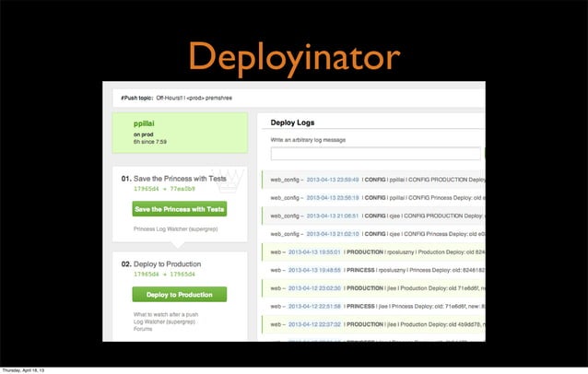This screenshot has width=588, height=374.
Task: Select the 2013-04-12 22:37:32 production timestamp
Action: pyautogui.click(x=314, y=324)
